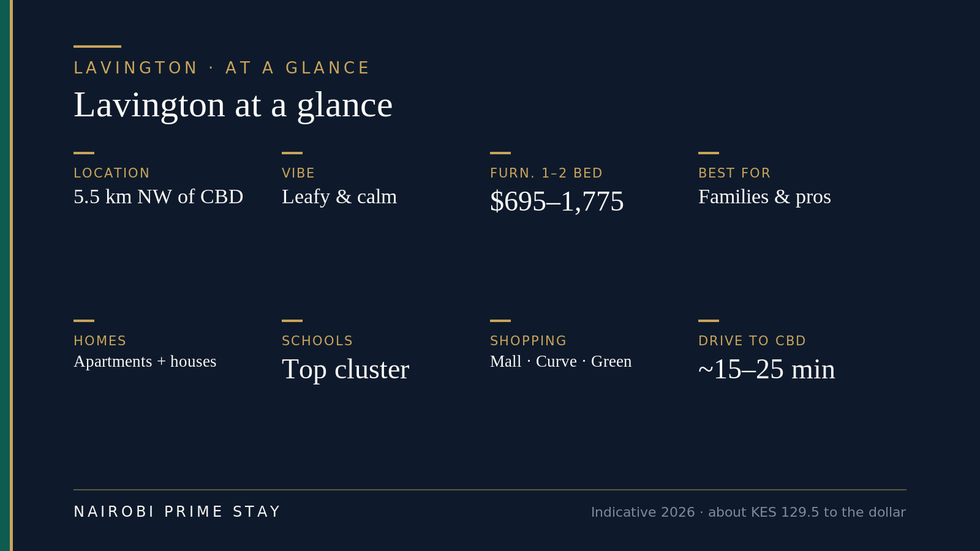Select the Leafy & calm text
The height and width of the screenshot is (551, 980).
(x=339, y=197)
